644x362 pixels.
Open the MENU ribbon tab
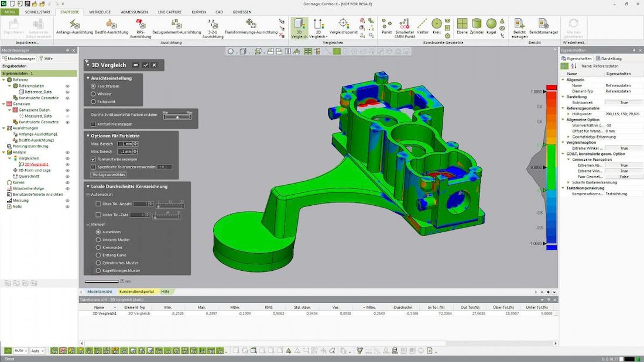10,12
